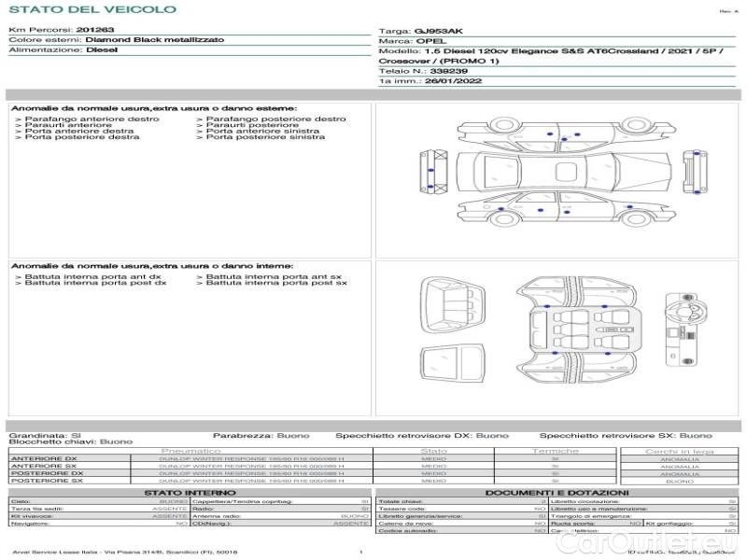Select the Km Percorsi value 201263
The image size is (747, 560).
click(95, 30)
